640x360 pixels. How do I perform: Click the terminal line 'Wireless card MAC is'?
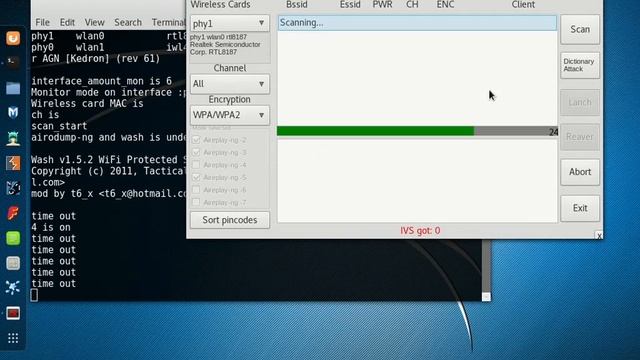pos(87,104)
